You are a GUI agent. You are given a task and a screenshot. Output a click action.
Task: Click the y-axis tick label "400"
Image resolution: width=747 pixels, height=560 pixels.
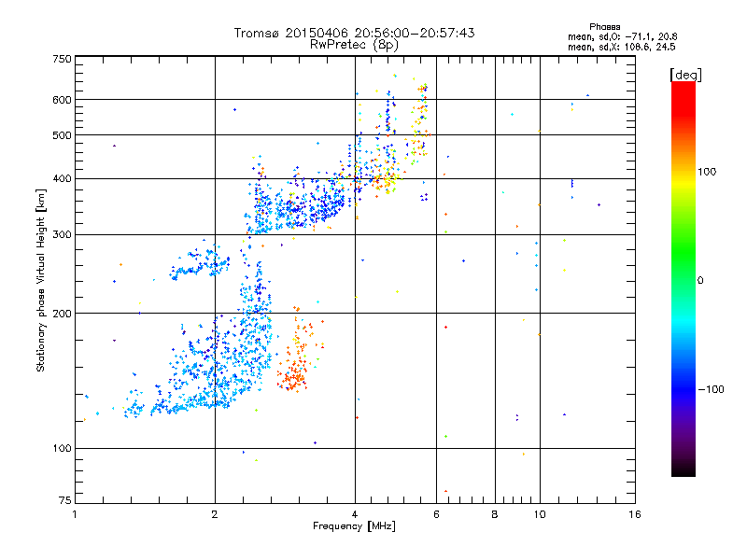pos(62,179)
